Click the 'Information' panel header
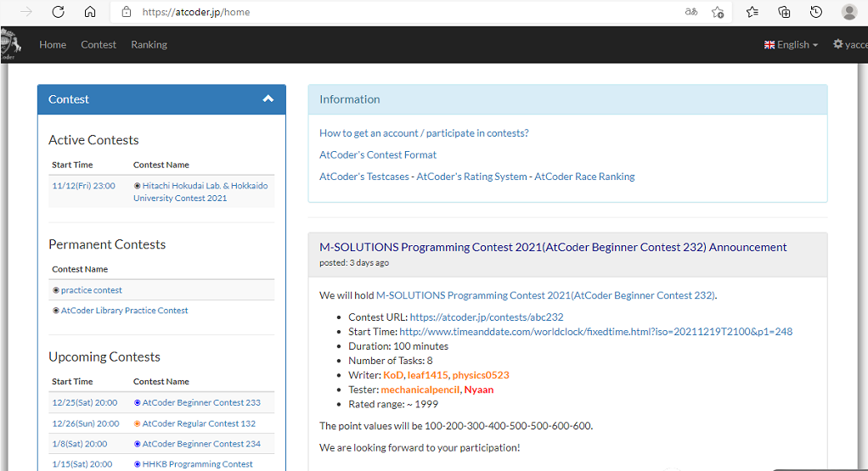The width and height of the screenshot is (868, 471). coord(568,99)
